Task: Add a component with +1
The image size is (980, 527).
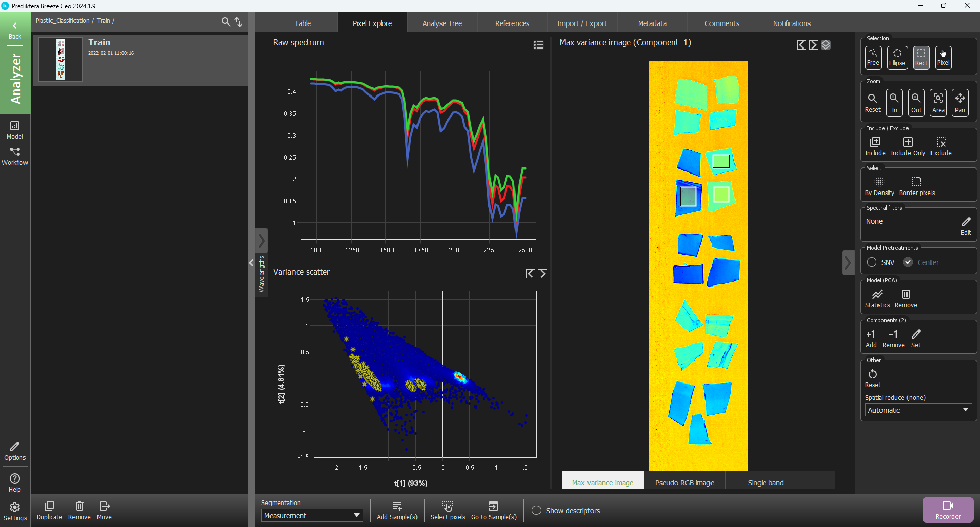Action: 871,338
